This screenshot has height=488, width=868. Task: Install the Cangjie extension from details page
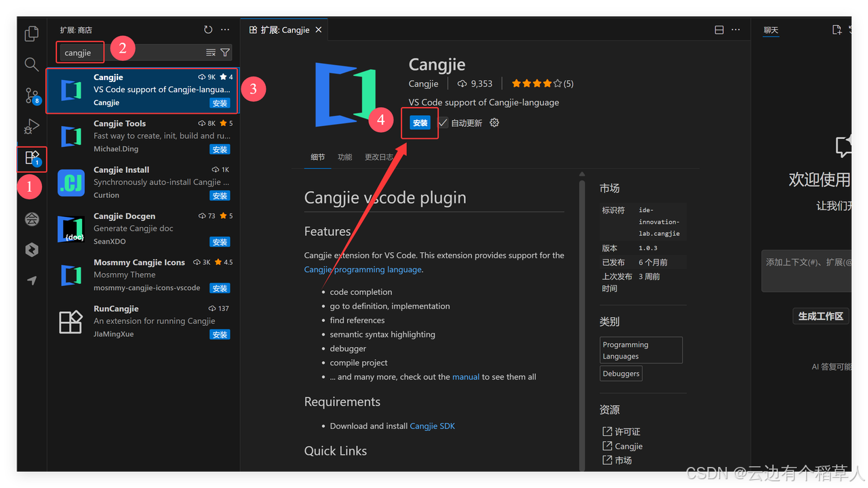(x=420, y=123)
